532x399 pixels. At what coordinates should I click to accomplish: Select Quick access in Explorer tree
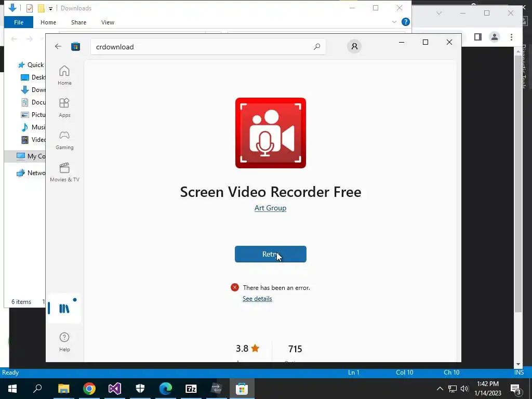pos(31,65)
